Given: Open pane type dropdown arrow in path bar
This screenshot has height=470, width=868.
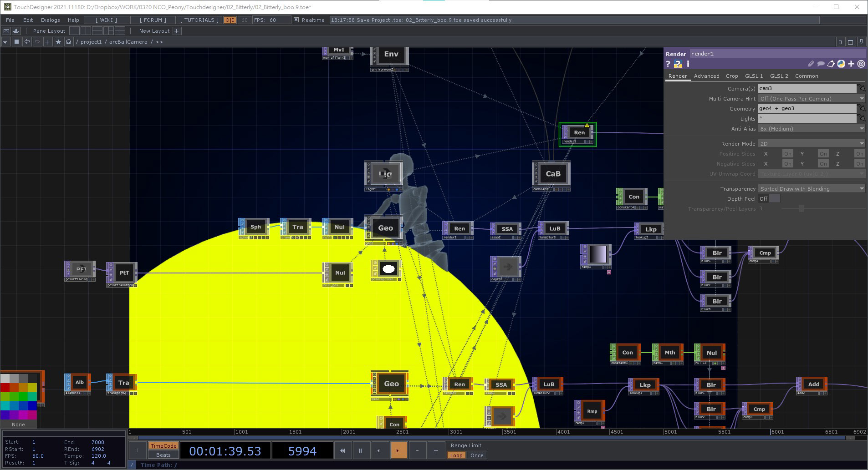Looking at the screenshot, I should coord(5,42).
